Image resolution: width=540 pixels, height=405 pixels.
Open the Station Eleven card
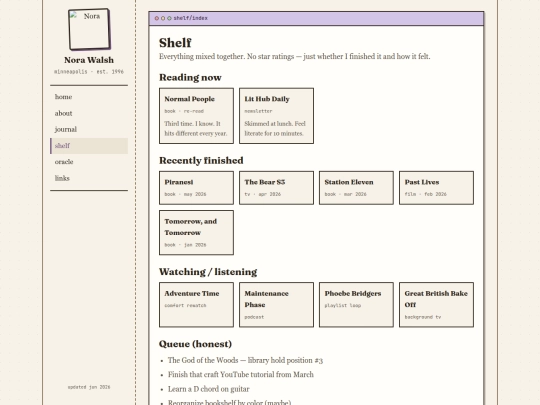(356, 188)
